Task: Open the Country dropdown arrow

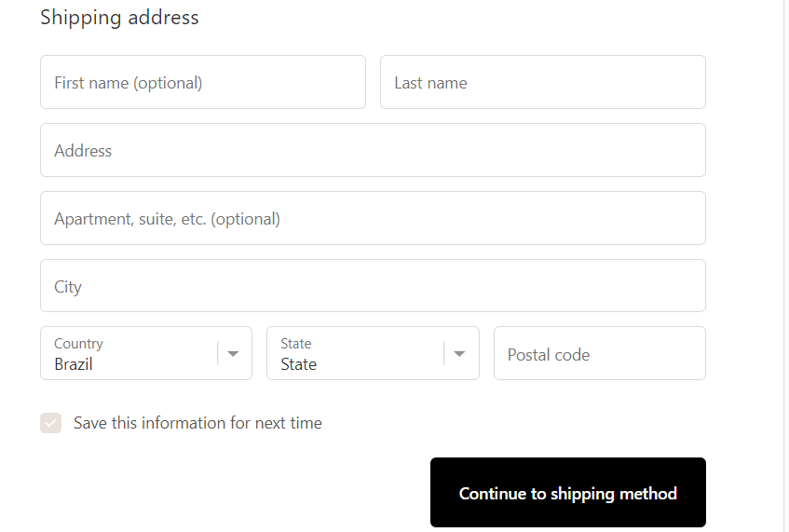Action: [234, 354]
